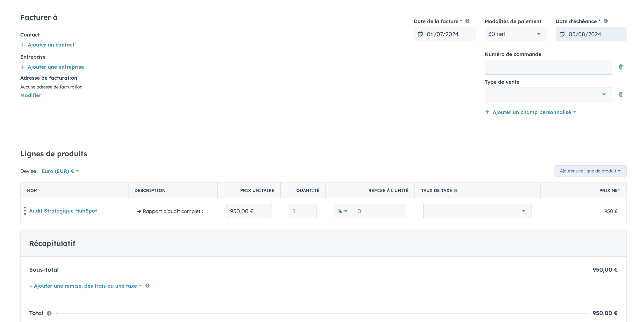This screenshot has width=644, height=322.
Task: Expand Ajouter un champ personnalisé menu
Action: [x=534, y=112]
